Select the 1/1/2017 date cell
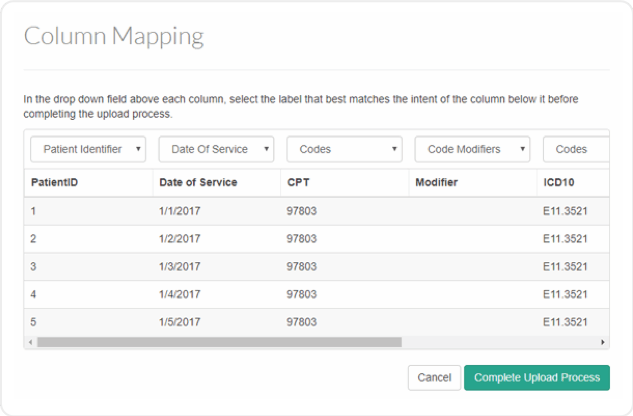Viewport: 633px width, 416px height. (180, 211)
